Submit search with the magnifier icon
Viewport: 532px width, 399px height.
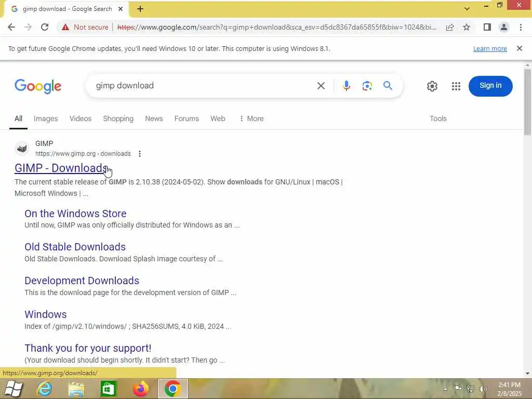388,86
